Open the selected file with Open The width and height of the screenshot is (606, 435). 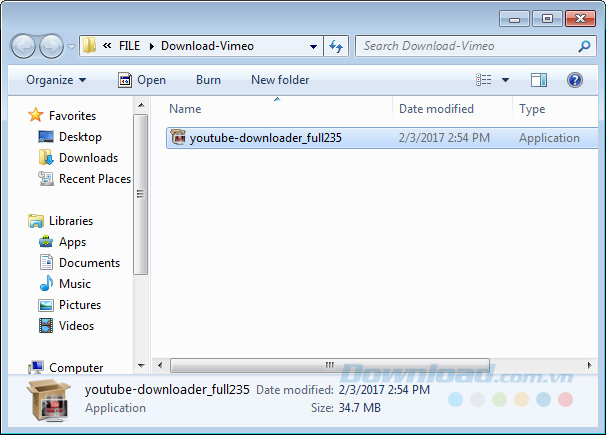pos(142,80)
